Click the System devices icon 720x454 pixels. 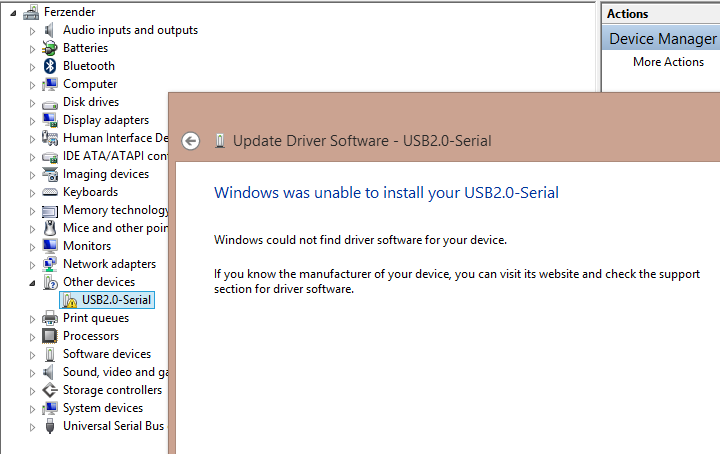(x=50, y=408)
